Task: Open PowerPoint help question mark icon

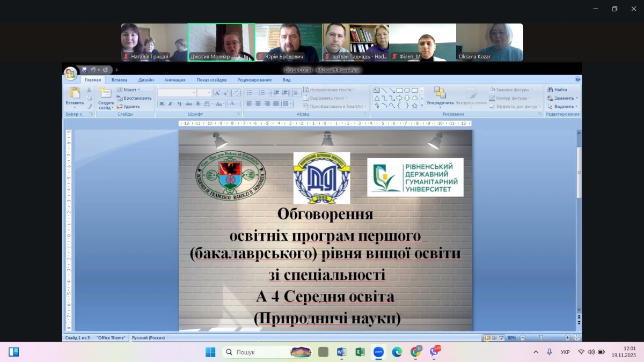Action: 577,79
